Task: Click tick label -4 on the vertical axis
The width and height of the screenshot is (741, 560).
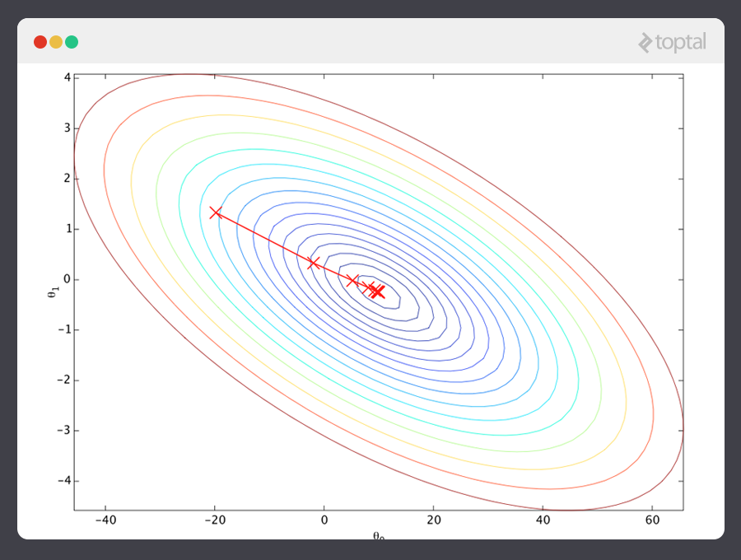Action: pos(64,481)
